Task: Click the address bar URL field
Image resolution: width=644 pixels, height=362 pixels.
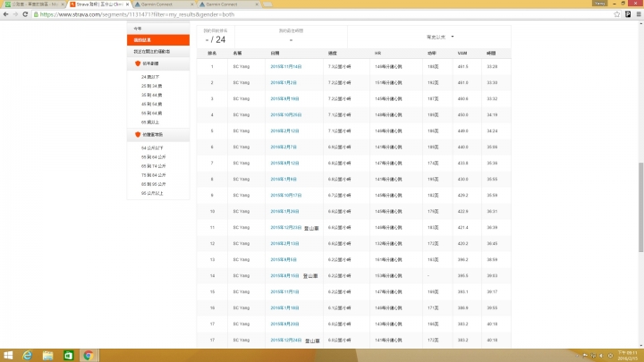Action: pyautogui.click(x=325, y=14)
